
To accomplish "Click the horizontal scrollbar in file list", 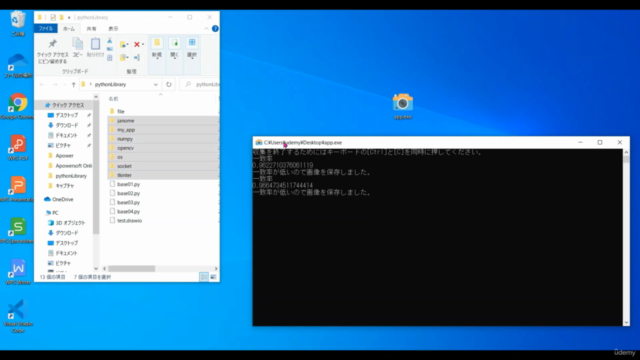I will (x=131, y=269).
